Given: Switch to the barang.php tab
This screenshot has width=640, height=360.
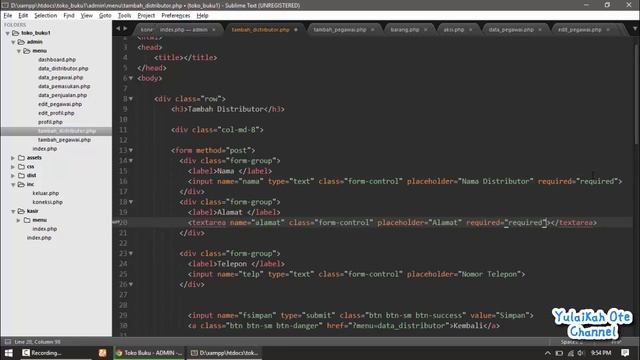Looking at the screenshot, I should (x=404, y=29).
